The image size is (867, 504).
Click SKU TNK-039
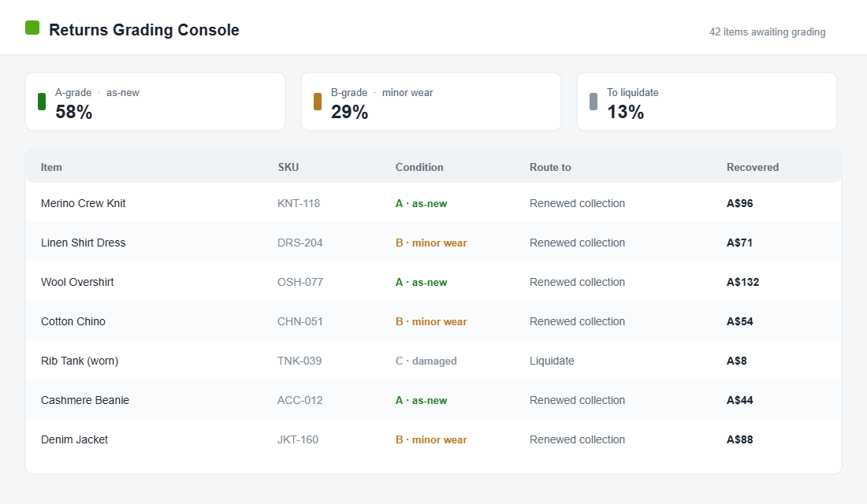300,361
